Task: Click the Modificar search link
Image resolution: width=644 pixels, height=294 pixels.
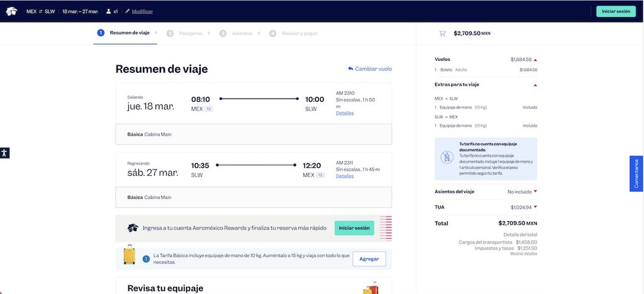Action: click(x=142, y=11)
